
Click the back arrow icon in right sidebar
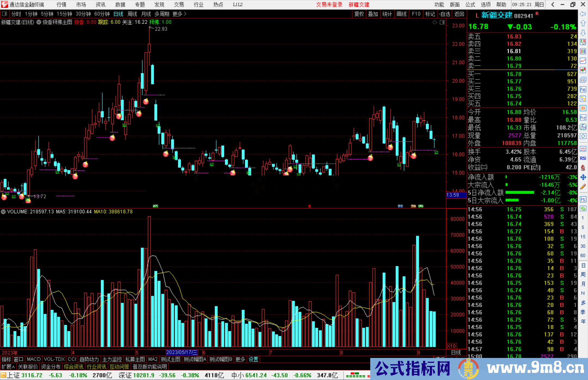click(583, 14)
